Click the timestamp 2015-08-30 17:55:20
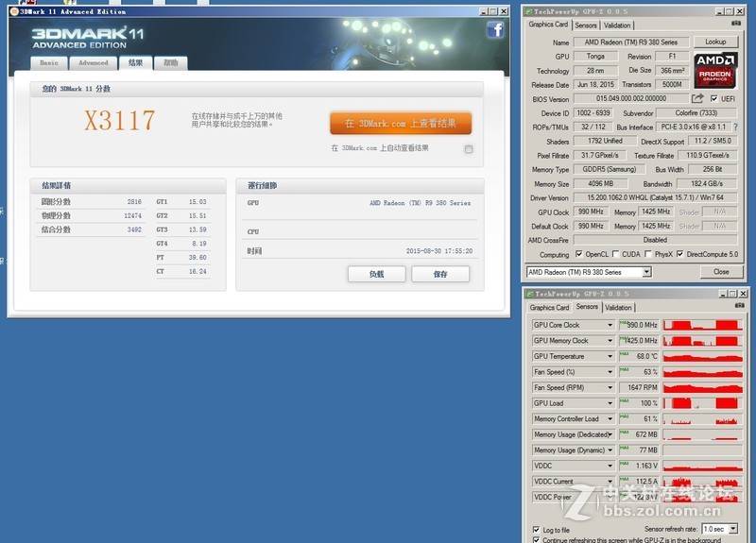Viewport: 756px width, 543px height. (x=439, y=251)
